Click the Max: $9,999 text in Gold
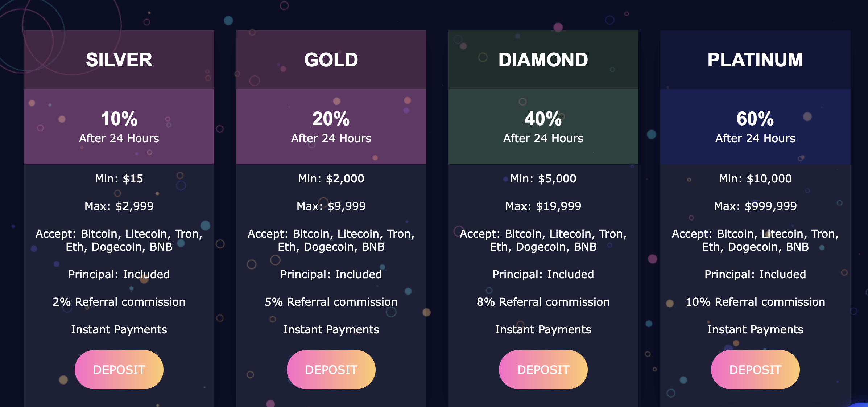Image resolution: width=868 pixels, height=407 pixels. pos(331,206)
